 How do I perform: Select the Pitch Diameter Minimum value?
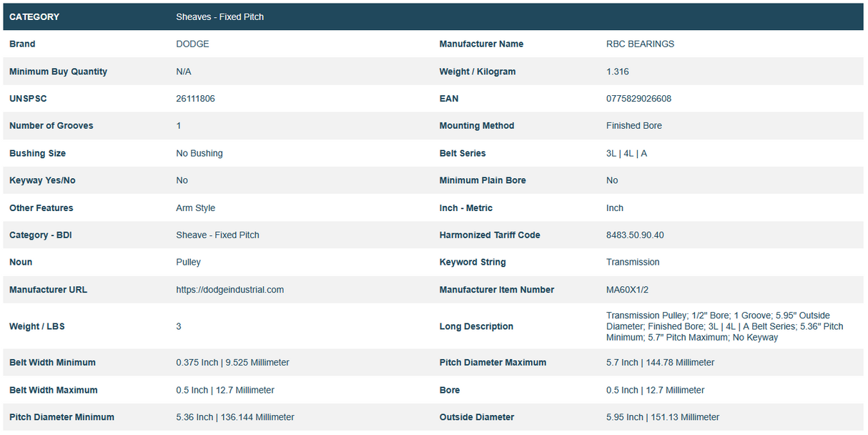pos(235,417)
